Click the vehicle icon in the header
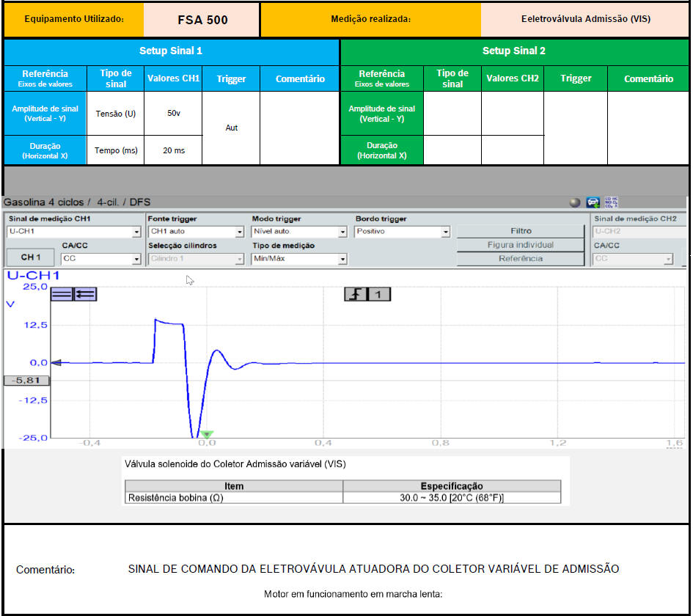The height and width of the screenshot is (616, 693). 593,202
